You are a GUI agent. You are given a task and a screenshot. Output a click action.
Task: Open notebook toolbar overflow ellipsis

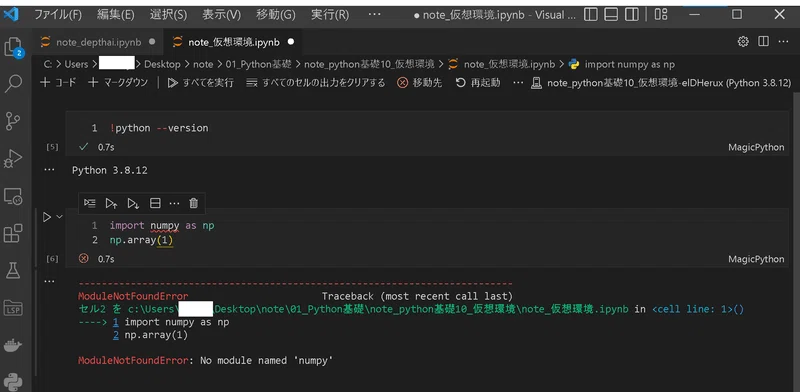pyautogui.click(x=518, y=83)
